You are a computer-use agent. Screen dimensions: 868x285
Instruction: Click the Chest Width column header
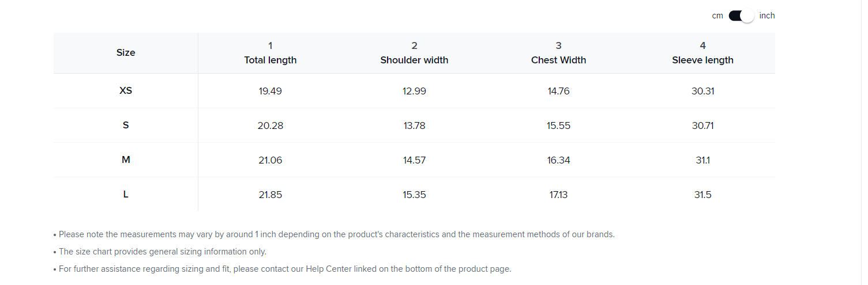pyautogui.click(x=558, y=60)
